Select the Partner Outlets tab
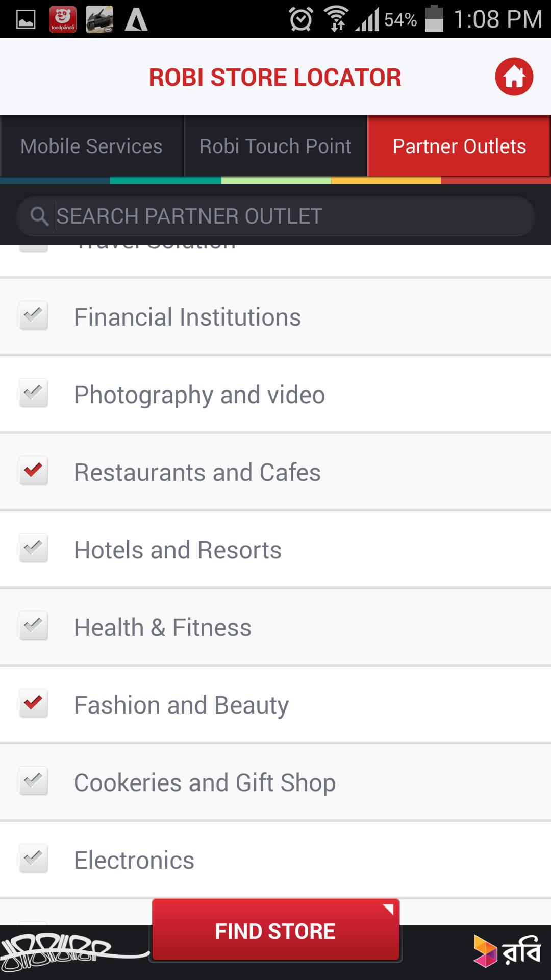This screenshot has height=980, width=551. coord(459,146)
